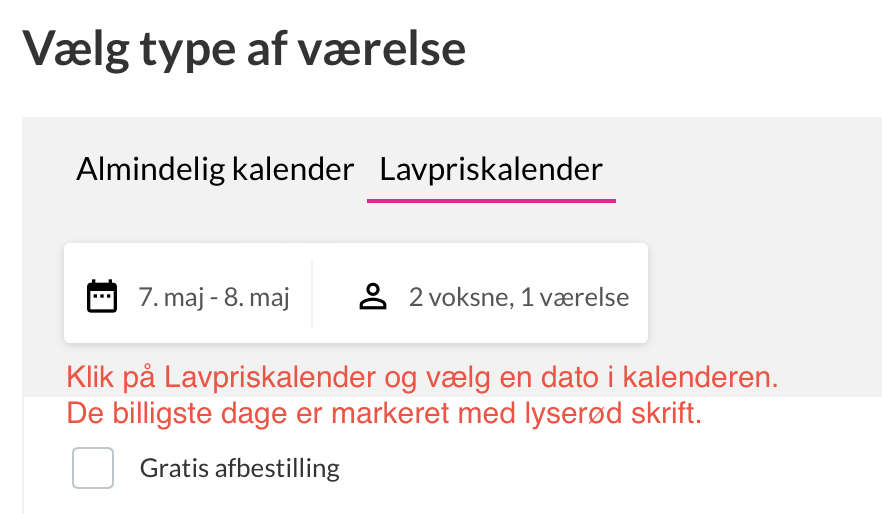Image resolution: width=882 pixels, height=514 pixels.
Task: Open the 2 voksne, 1 værelse selector
Action: tap(480, 296)
